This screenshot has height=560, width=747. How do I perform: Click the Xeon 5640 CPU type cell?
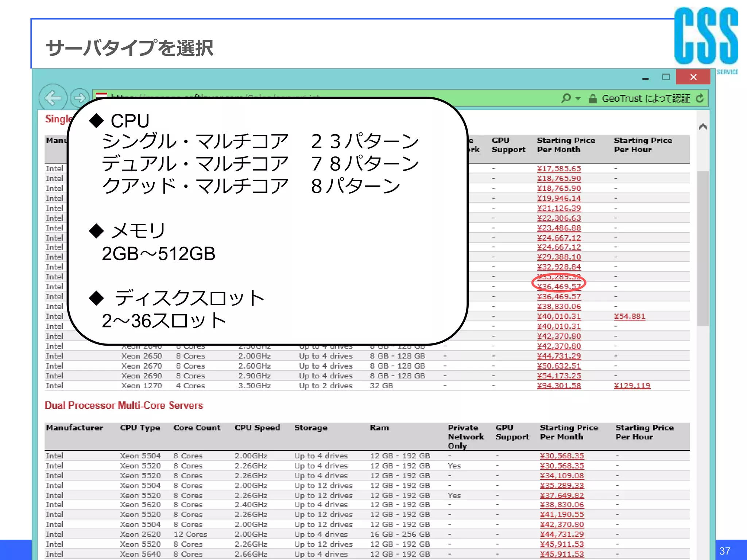pos(140,554)
